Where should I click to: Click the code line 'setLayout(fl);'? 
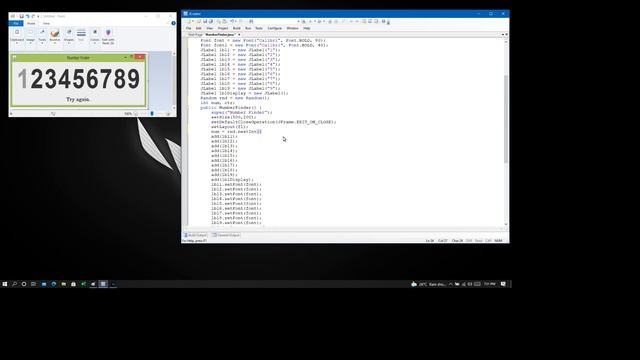tap(229, 127)
